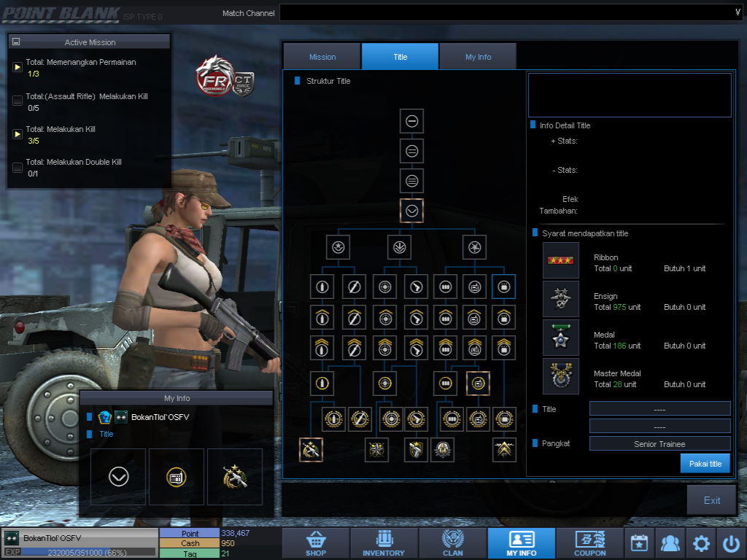Select the highlighted chevron title node
The width and height of the screenshot is (747, 560).
[x=411, y=211]
